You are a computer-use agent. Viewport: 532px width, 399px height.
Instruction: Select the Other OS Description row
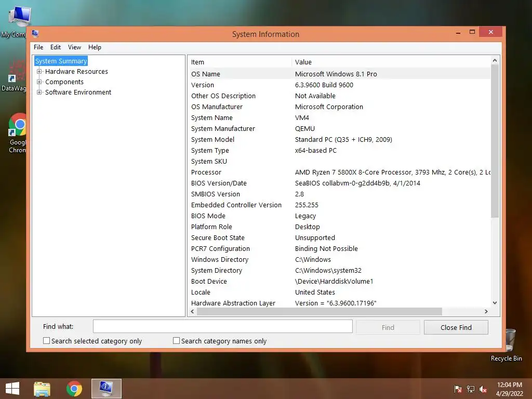click(339, 96)
